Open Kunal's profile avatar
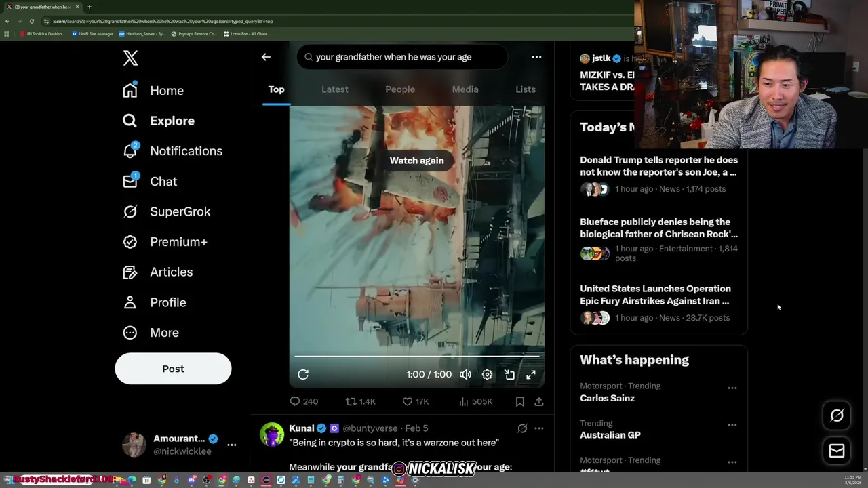This screenshot has width=868, height=488. (x=272, y=434)
